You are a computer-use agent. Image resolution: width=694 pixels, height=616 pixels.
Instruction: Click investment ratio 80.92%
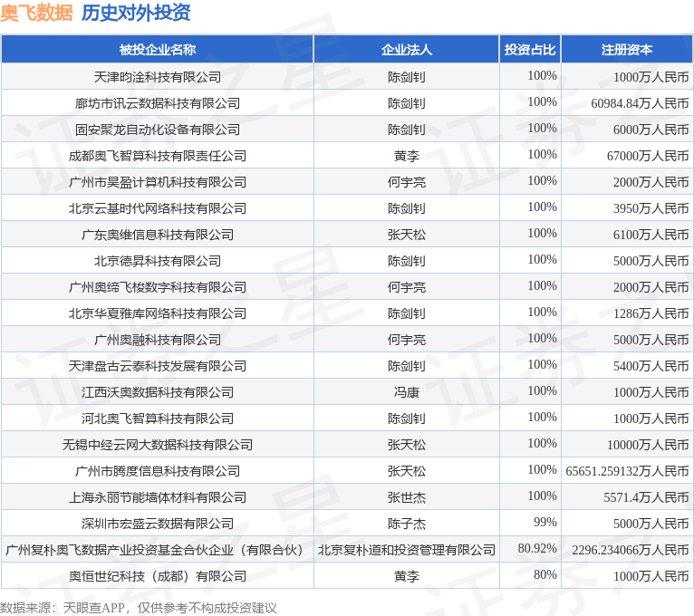(x=537, y=548)
